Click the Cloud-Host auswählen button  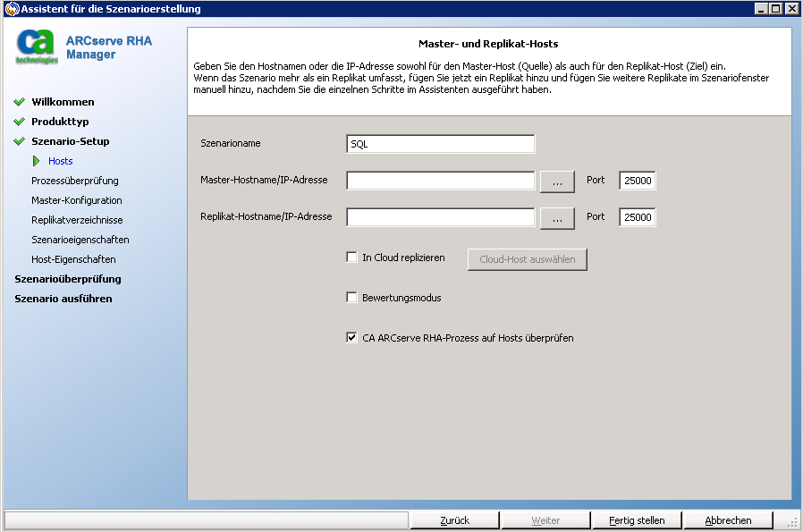(x=528, y=259)
